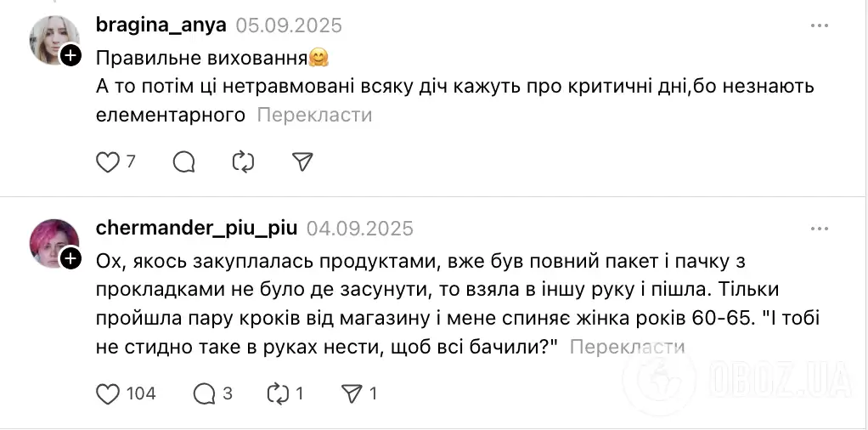Screen dimensions: 868x430
Task: Share chermander_piu_piu's comment via send icon
Action: point(351,393)
